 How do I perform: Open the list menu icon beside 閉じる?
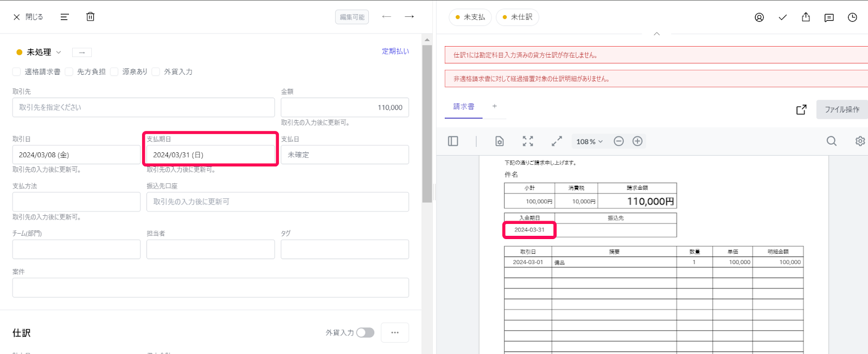(x=65, y=17)
